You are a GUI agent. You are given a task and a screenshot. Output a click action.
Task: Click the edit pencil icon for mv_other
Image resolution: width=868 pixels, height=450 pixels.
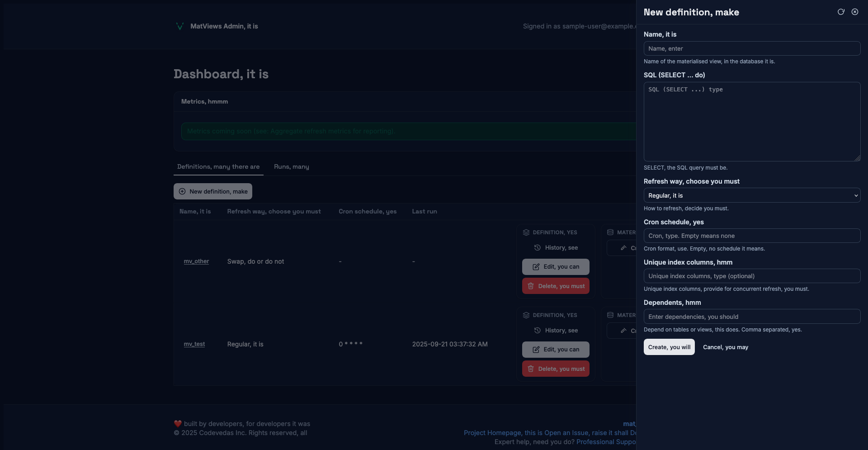coord(536,267)
